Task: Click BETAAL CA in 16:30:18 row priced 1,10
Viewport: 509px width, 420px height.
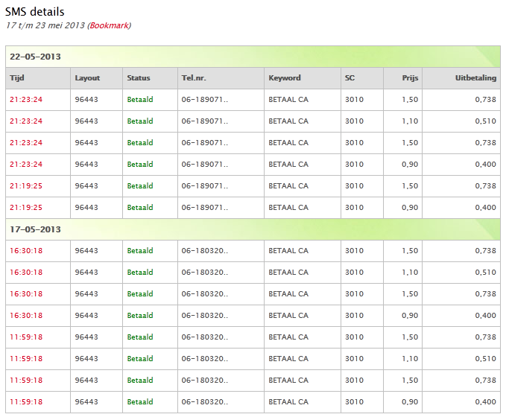Action: (x=288, y=272)
